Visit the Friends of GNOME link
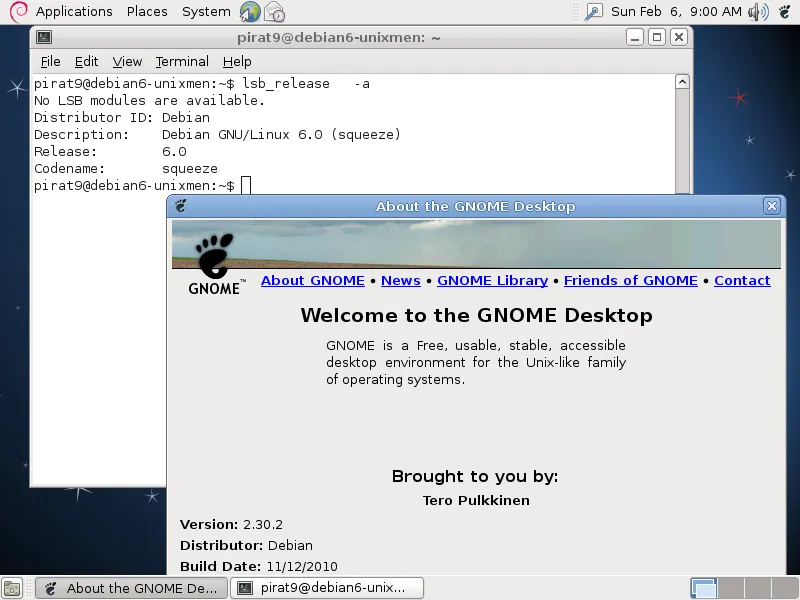This screenshot has height=600, width=800. click(x=630, y=281)
